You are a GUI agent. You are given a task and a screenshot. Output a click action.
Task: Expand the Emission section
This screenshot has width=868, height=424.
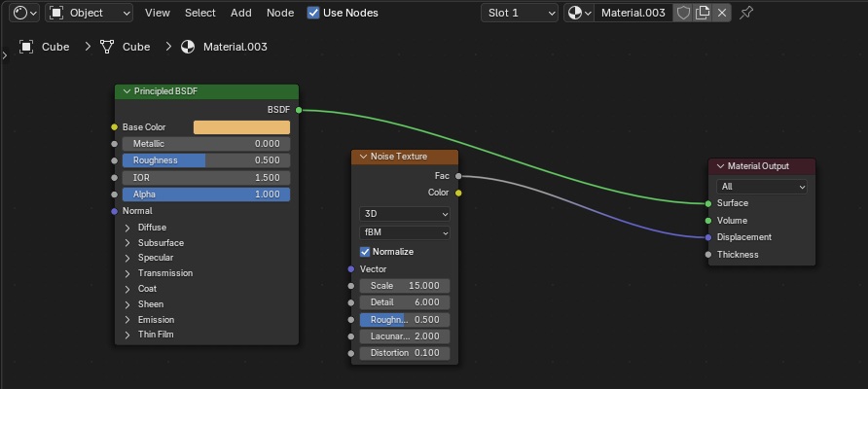click(127, 319)
